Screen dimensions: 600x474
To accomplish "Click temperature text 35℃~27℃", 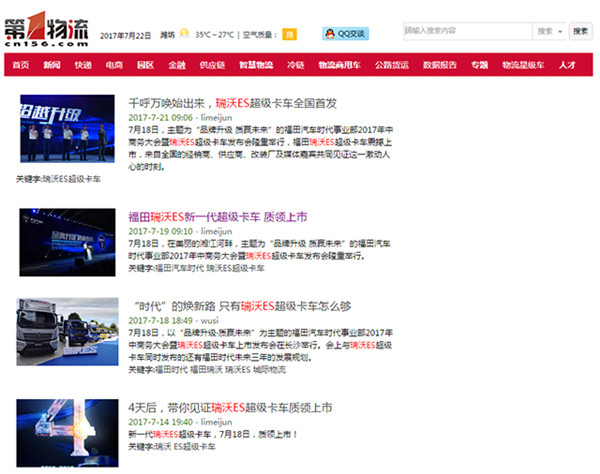I will [214, 35].
